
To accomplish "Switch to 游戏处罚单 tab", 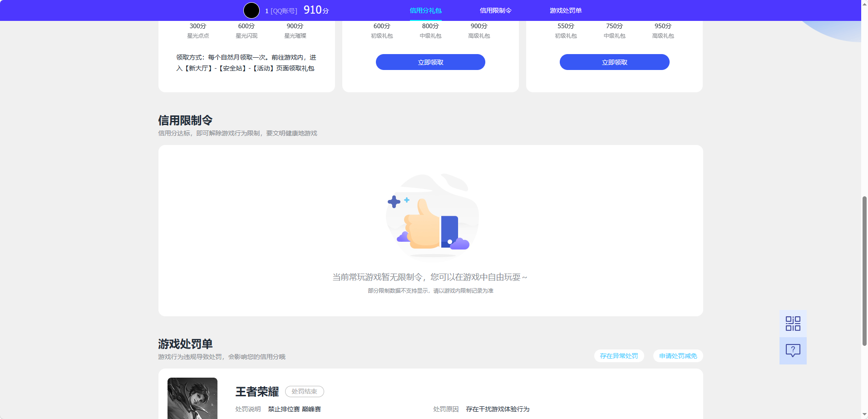I will pyautogui.click(x=565, y=10).
